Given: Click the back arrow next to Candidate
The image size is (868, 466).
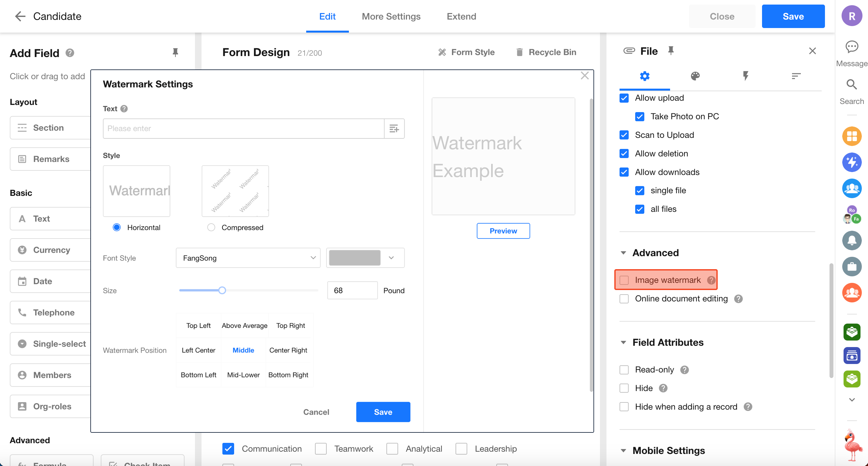Looking at the screenshot, I should [20, 16].
